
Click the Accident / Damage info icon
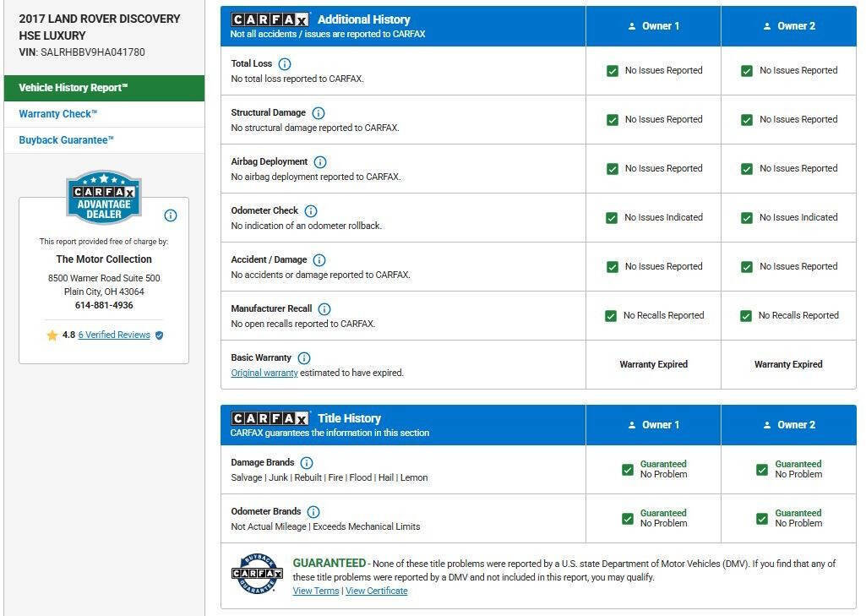coord(319,260)
